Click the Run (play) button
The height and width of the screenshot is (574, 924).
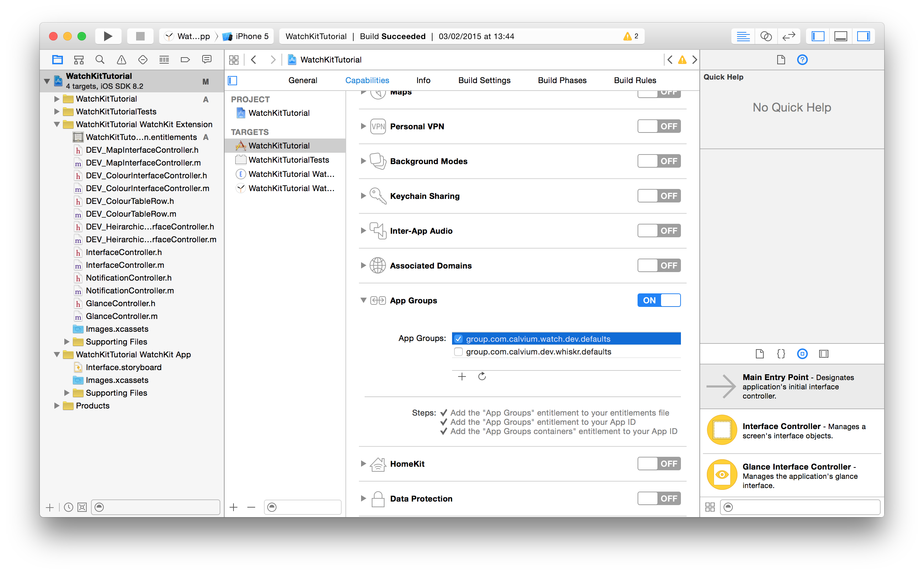point(108,36)
